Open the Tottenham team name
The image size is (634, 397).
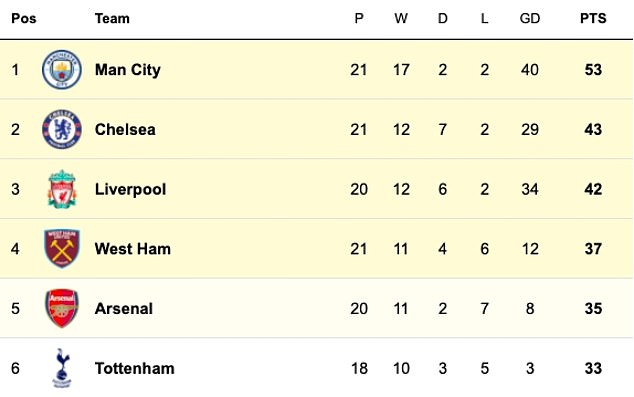[x=135, y=369]
